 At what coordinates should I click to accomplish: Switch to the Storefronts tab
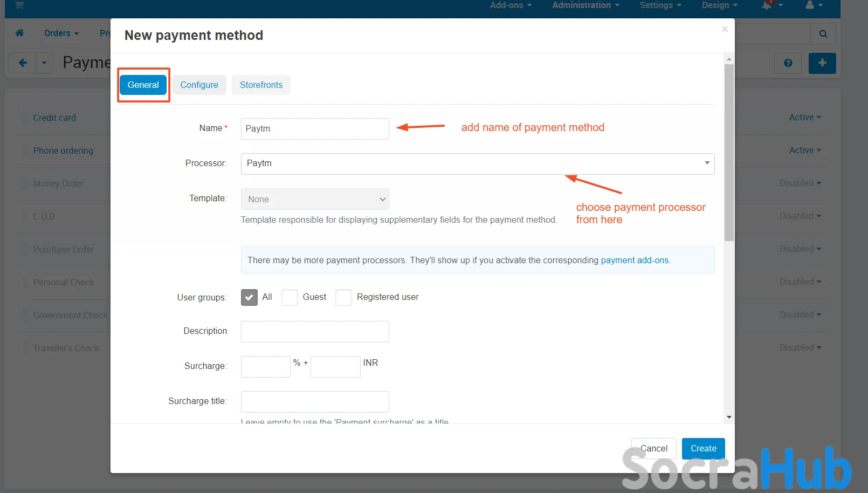click(261, 85)
